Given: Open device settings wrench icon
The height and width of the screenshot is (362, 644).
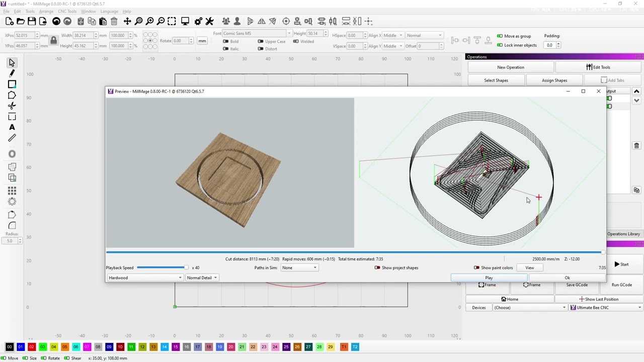Looking at the screenshot, I should point(210,21).
